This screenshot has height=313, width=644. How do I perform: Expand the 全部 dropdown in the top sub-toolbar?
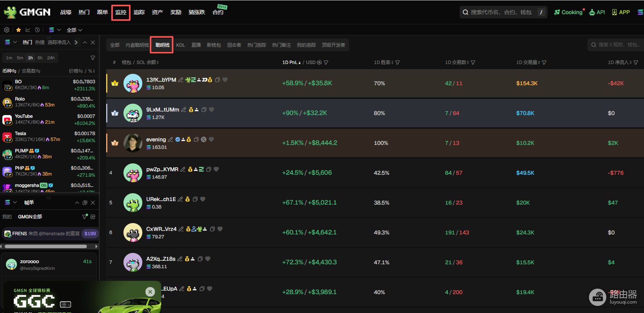pyautogui.click(x=74, y=30)
